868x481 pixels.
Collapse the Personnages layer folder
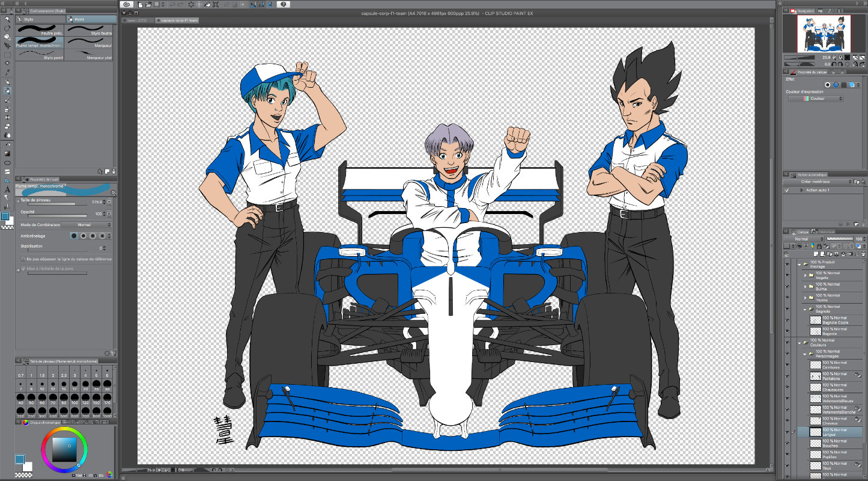(x=805, y=354)
